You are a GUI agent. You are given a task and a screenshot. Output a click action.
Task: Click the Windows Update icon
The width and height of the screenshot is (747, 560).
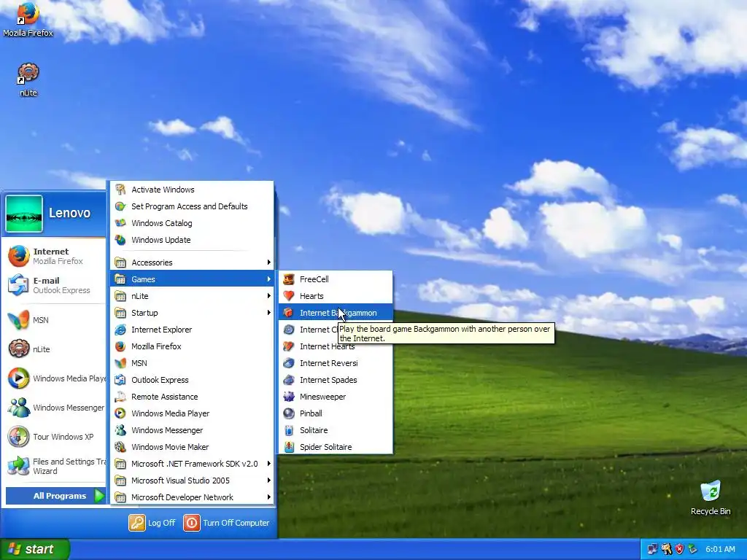[x=120, y=240]
